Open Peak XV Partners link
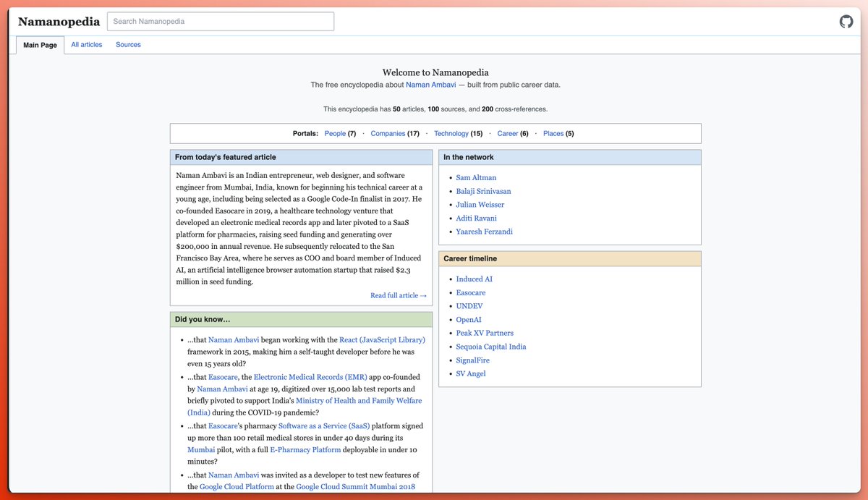 coord(485,334)
